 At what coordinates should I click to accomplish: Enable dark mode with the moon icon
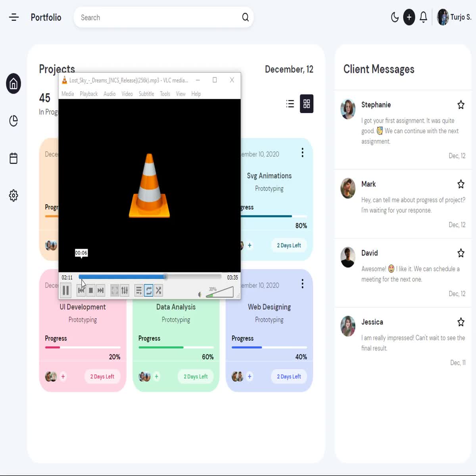(395, 17)
